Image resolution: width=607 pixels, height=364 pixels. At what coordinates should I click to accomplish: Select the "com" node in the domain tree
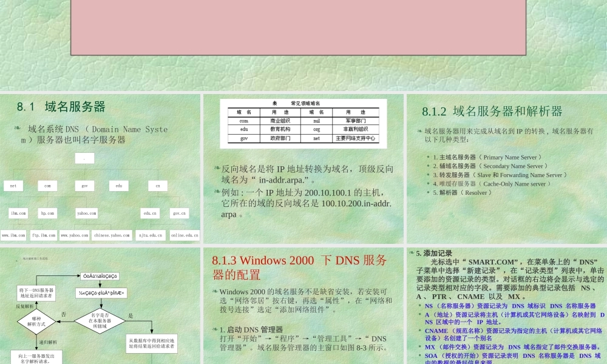pyautogui.click(x=47, y=186)
